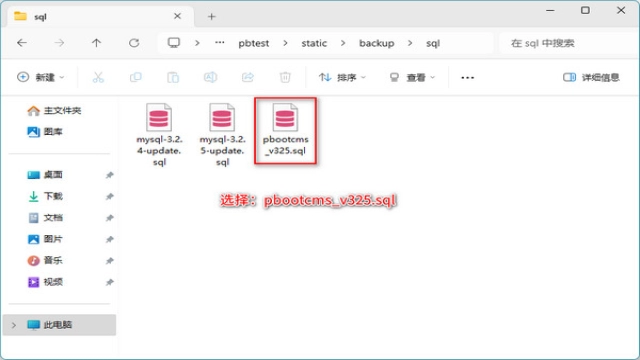Click the forward navigation arrow

[59, 43]
